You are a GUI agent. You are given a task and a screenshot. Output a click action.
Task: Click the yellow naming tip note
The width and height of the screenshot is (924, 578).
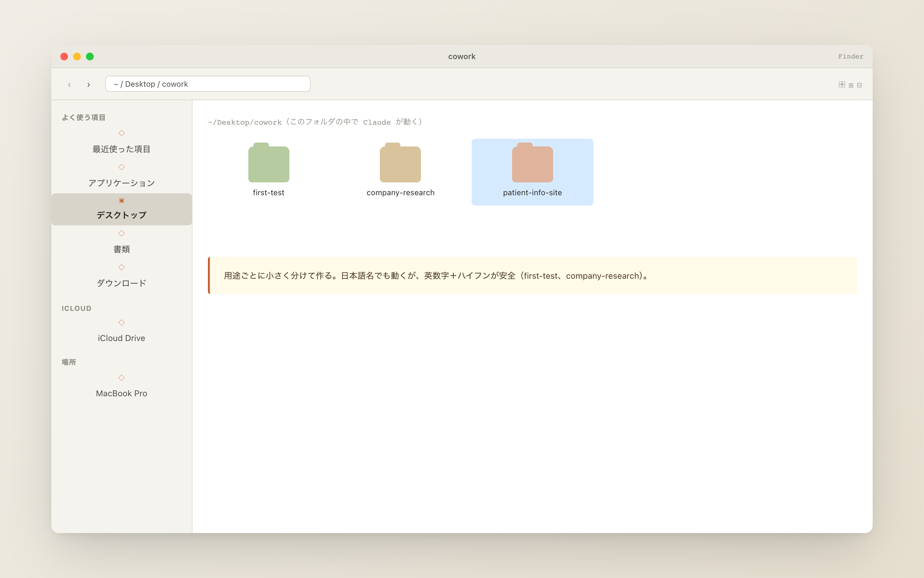[x=532, y=276]
